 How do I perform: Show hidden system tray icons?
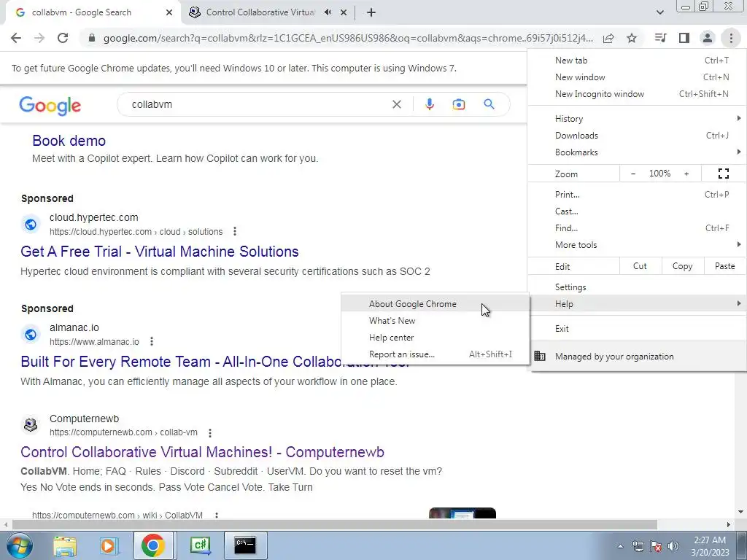pos(620,546)
